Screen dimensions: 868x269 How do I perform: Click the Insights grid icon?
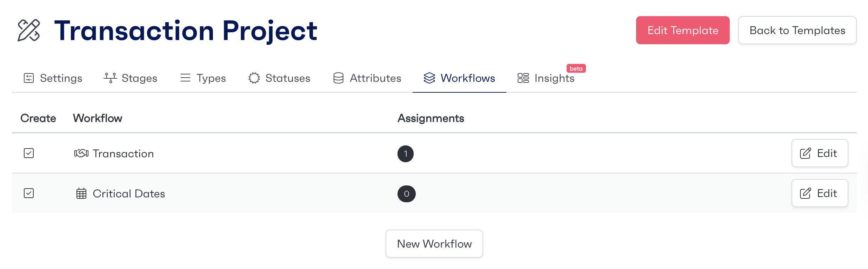point(523,78)
